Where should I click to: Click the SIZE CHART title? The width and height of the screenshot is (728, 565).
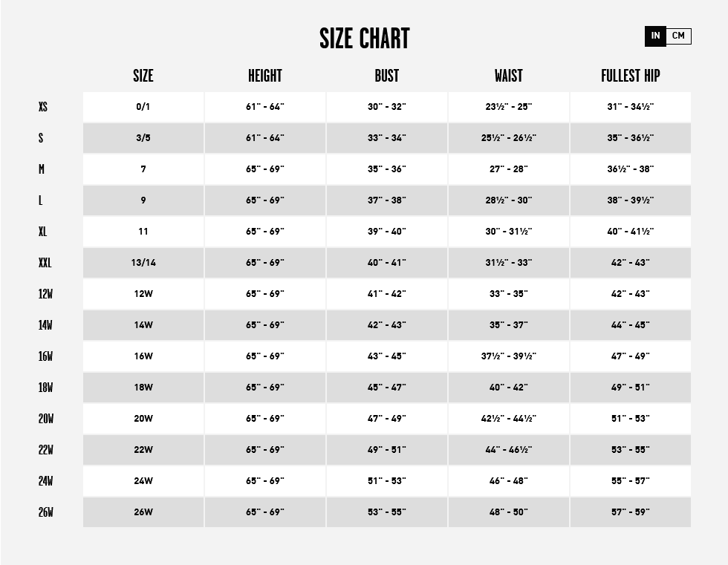pyautogui.click(x=365, y=39)
